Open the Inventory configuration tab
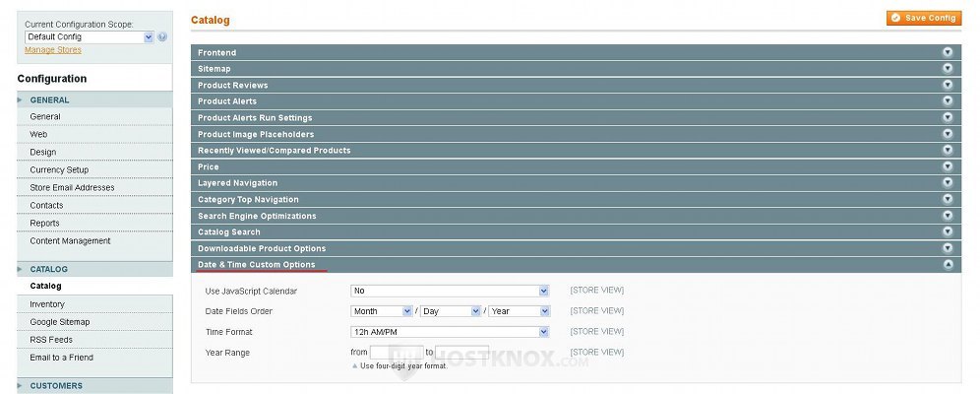This screenshot has height=394, width=980. [x=94, y=304]
